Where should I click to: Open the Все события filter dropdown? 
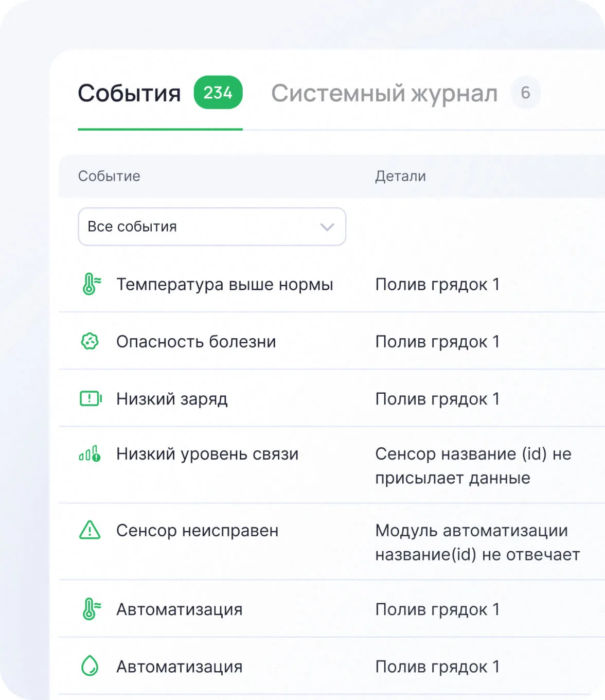(x=212, y=226)
